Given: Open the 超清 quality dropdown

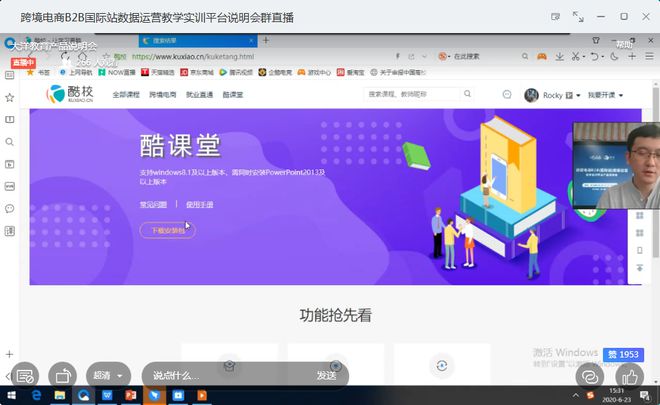Looking at the screenshot, I should (108, 376).
